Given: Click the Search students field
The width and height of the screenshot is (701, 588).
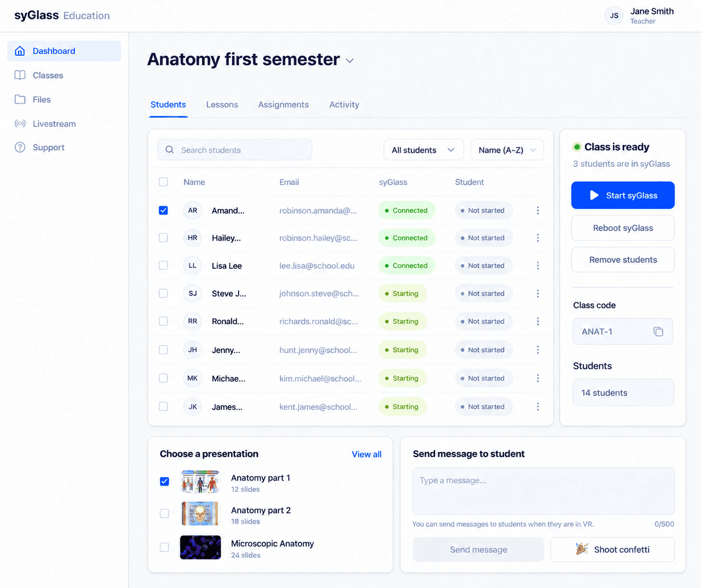Looking at the screenshot, I should click(235, 150).
